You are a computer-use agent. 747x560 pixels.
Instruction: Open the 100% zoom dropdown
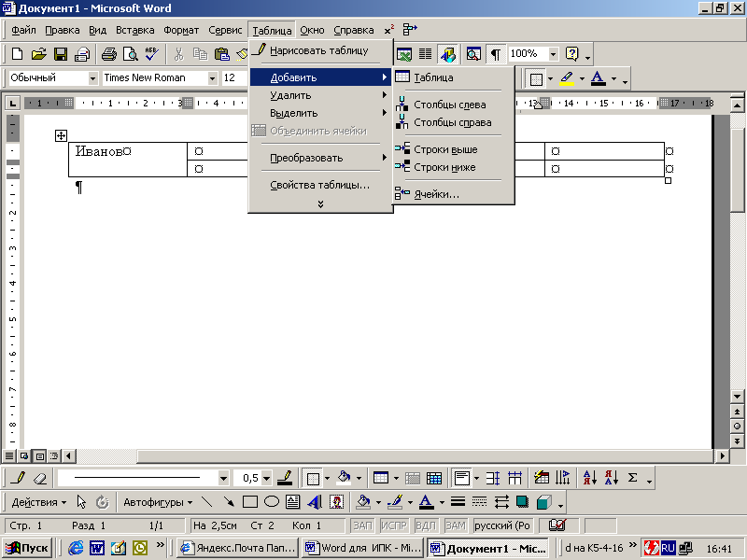(x=553, y=54)
